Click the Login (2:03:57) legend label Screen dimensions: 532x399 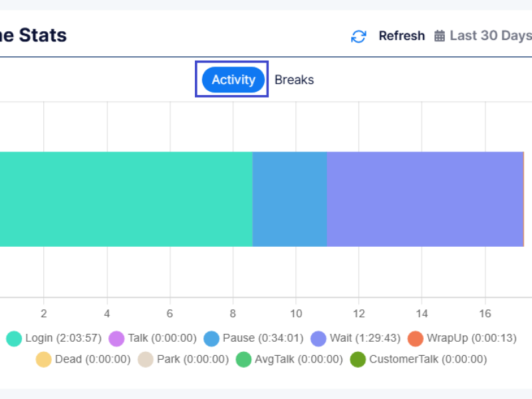click(63, 338)
